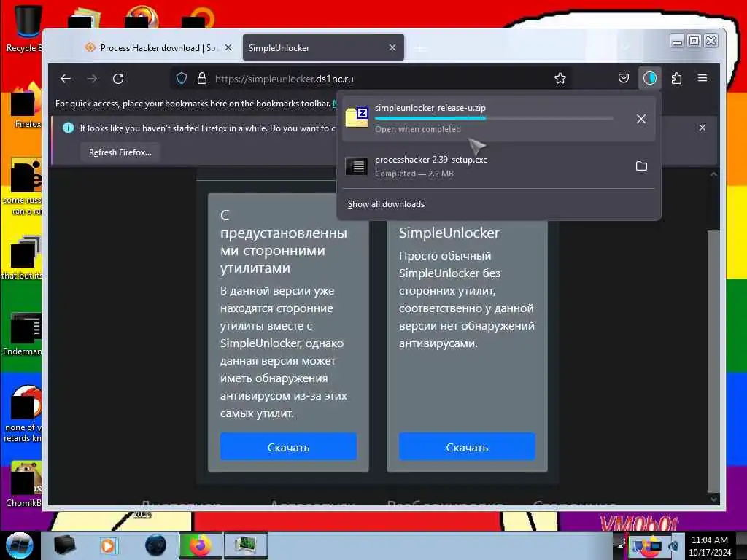Open ChomikB desktop icon
747x560 pixels.
point(24,484)
